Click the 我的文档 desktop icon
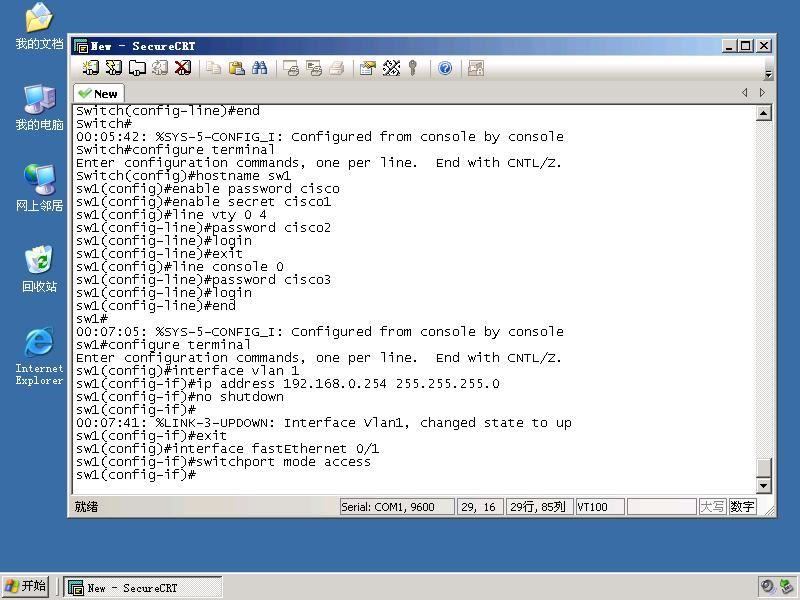Image resolution: width=800 pixels, height=600 pixels. point(39,26)
